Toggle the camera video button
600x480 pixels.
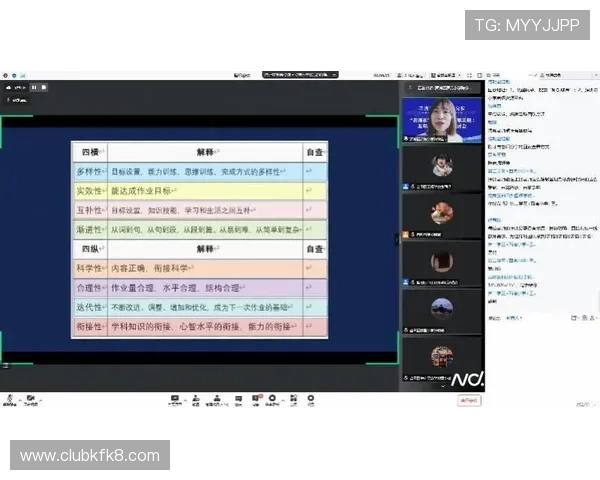click(31, 399)
